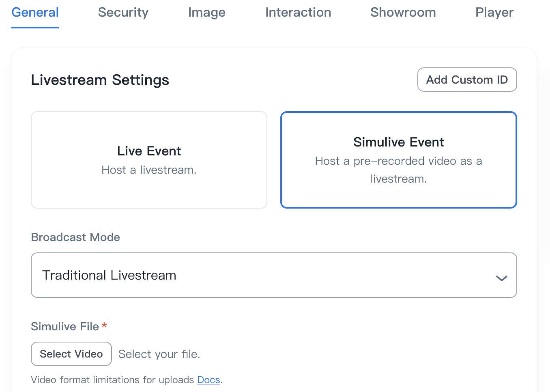Select the Interaction tab
This screenshot has height=392, width=550.
click(x=298, y=13)
